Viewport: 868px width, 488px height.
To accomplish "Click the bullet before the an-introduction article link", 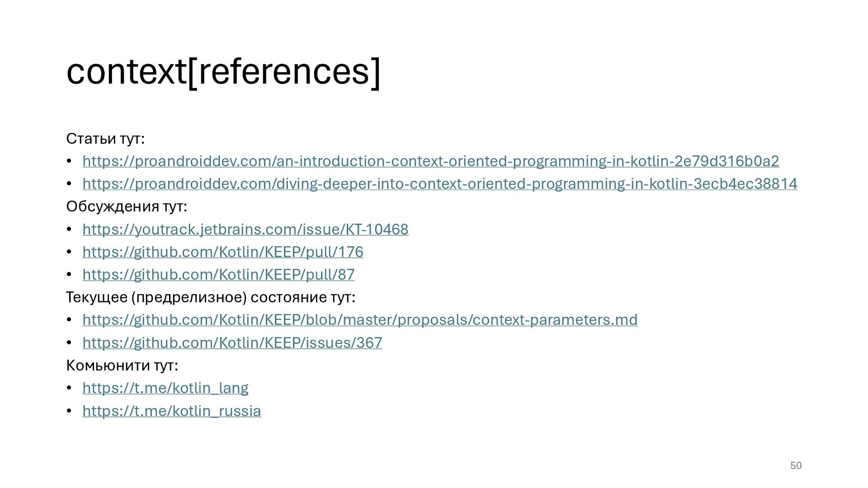I will [x=69, y=161].
